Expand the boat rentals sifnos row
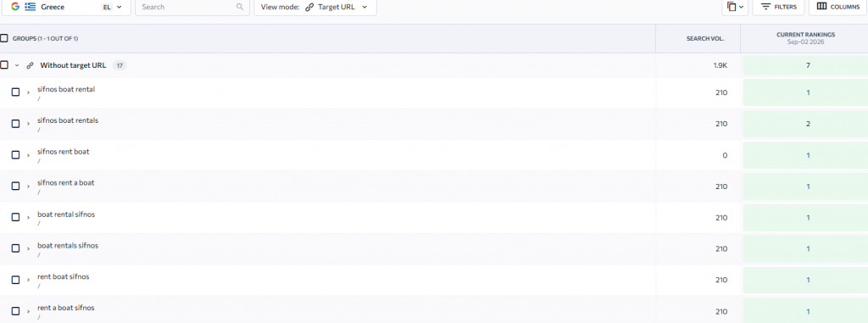 [28, 248]
